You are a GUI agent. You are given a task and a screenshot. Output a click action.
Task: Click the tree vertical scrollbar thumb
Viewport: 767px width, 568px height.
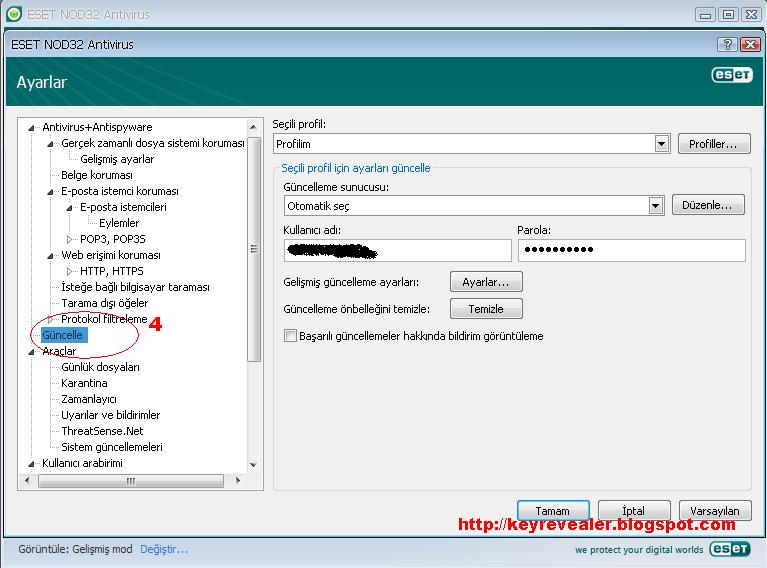point(253,250)
